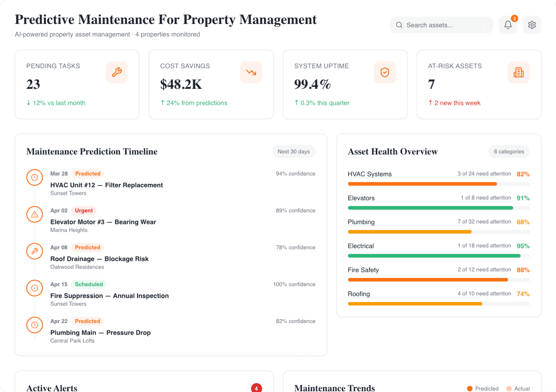Open the settings gear in the header
Screen dimensions: 556x392
(532, 25)
